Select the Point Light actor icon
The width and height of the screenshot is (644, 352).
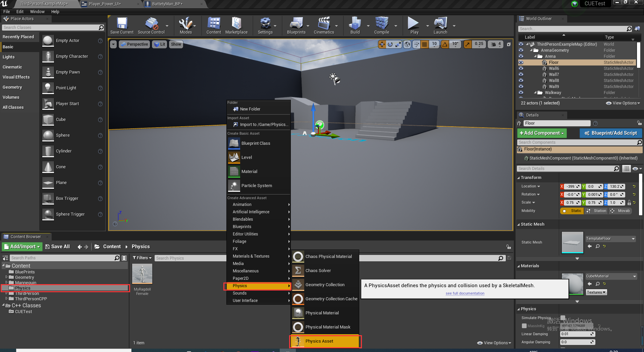coord(48,88)
